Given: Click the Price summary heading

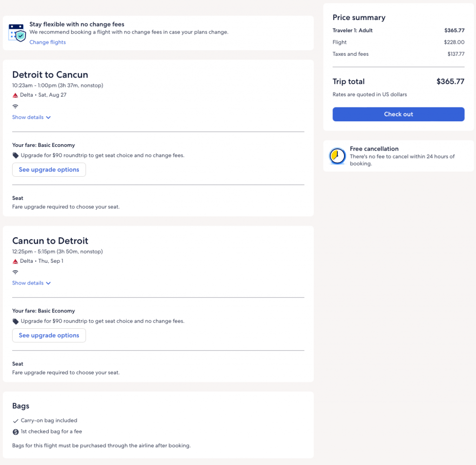Looking at the screenshot, I should pos(359,18).
